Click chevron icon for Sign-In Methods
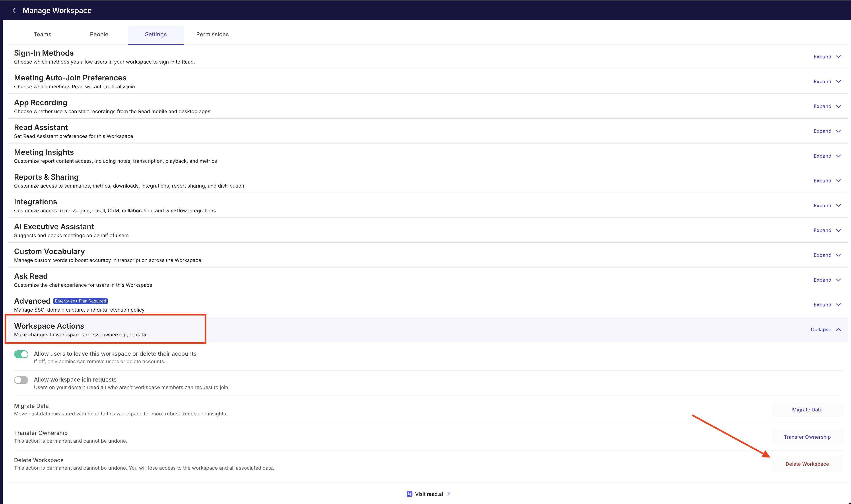 click(x=838, y=57)
